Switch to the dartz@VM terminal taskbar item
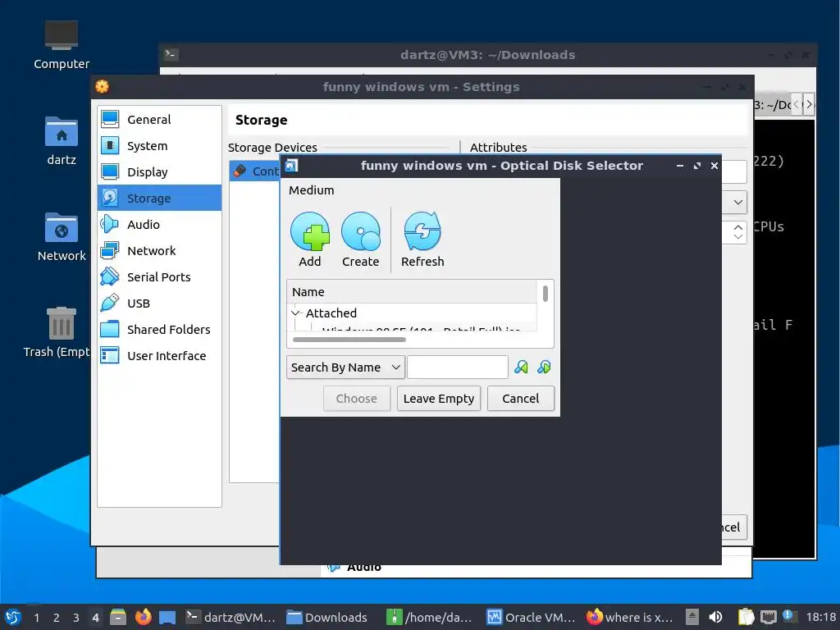 [231, 617]
